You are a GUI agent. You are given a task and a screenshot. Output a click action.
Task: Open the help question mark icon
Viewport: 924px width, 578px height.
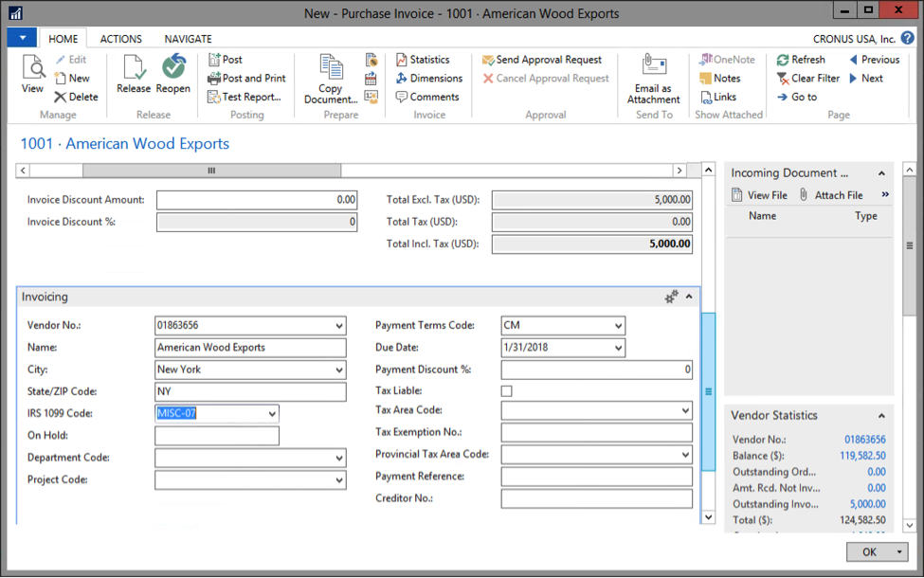pyautogui.click(x=908, y=38)
